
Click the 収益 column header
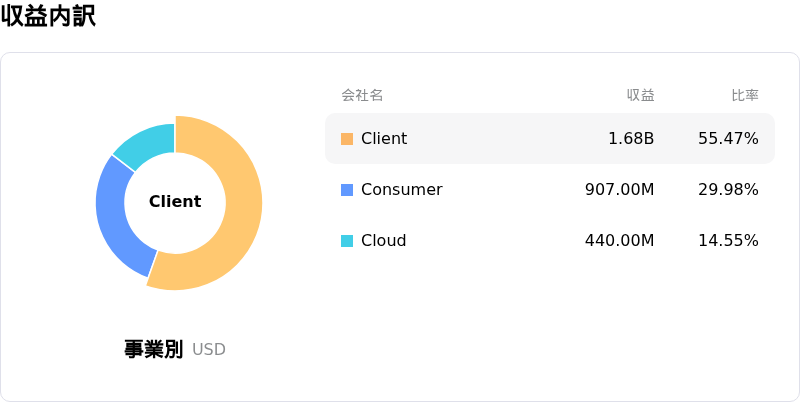[x=641, y=95]
